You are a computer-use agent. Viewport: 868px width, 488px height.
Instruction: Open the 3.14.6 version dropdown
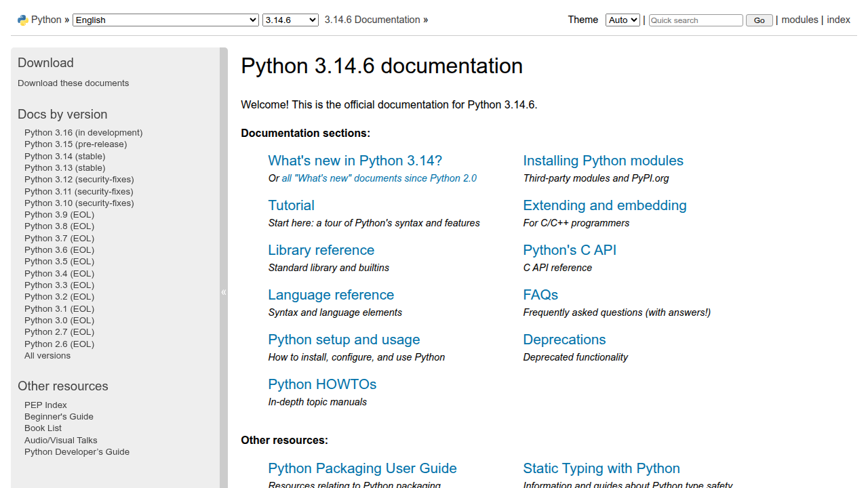290,20
